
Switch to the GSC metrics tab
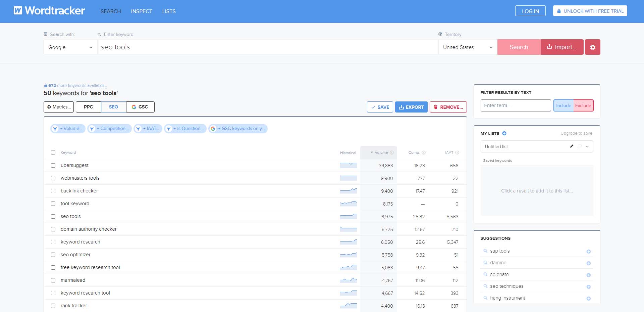(x=140, y=107)
